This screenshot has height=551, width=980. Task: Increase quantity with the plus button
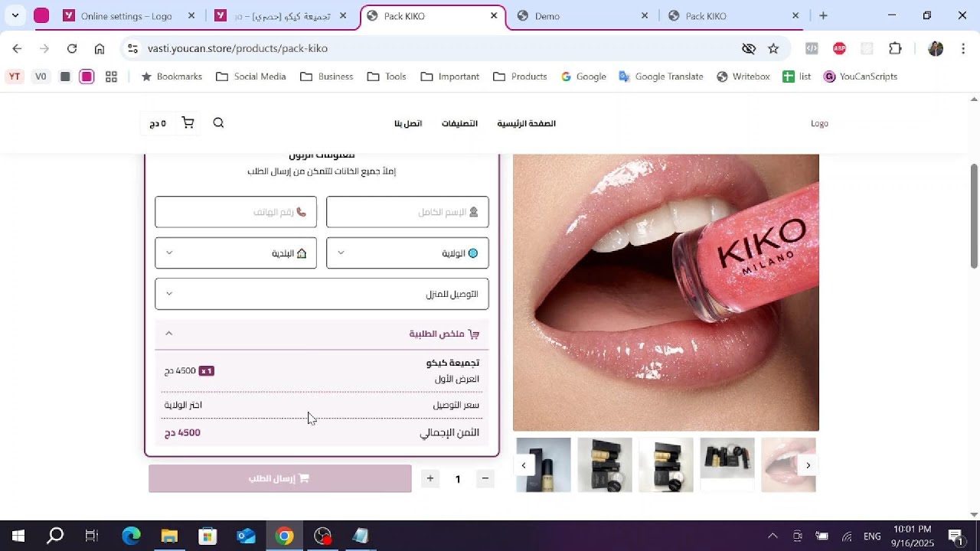point(430,478)
